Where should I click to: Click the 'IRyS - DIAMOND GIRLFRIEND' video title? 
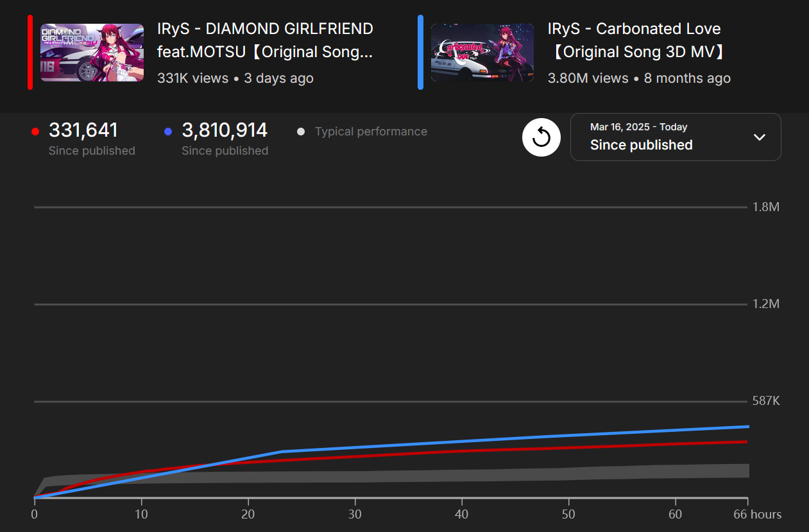click(x=265, y=40)
